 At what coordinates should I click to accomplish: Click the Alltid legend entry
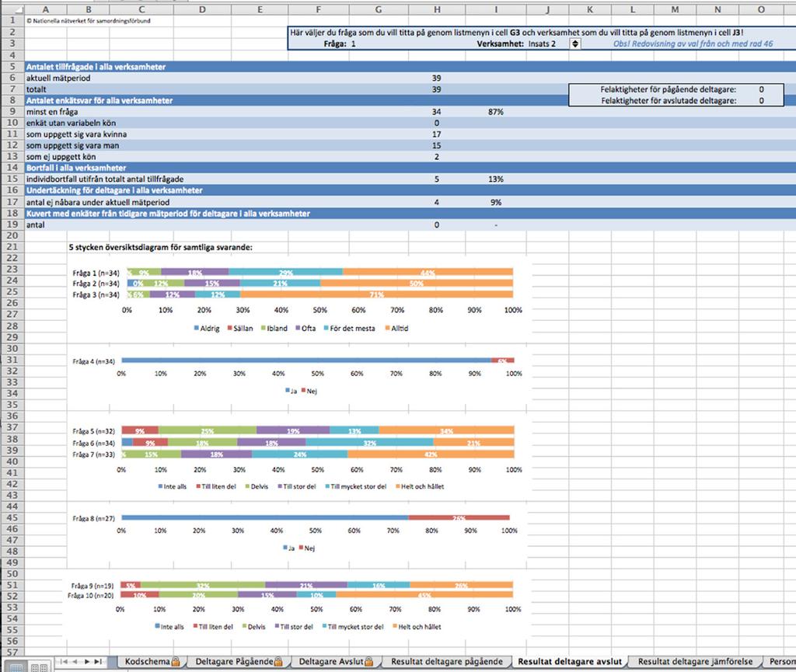(x=396, y=329)
